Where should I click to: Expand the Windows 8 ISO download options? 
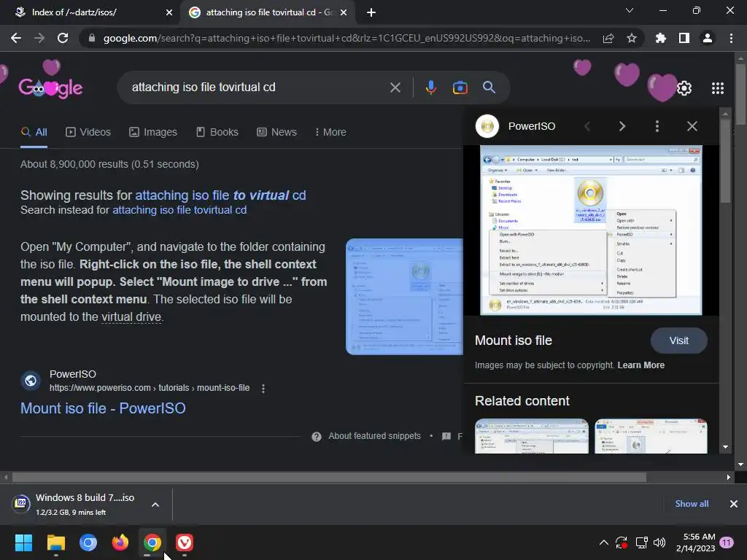[155, 505]
